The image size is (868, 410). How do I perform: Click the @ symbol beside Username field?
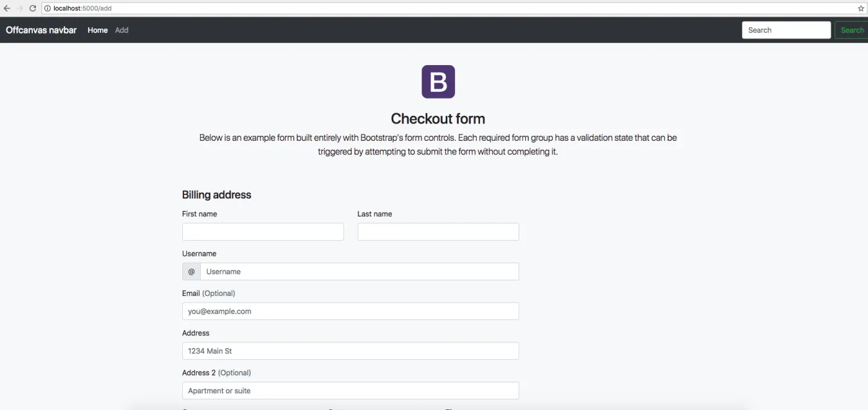(x=191, y=272)
